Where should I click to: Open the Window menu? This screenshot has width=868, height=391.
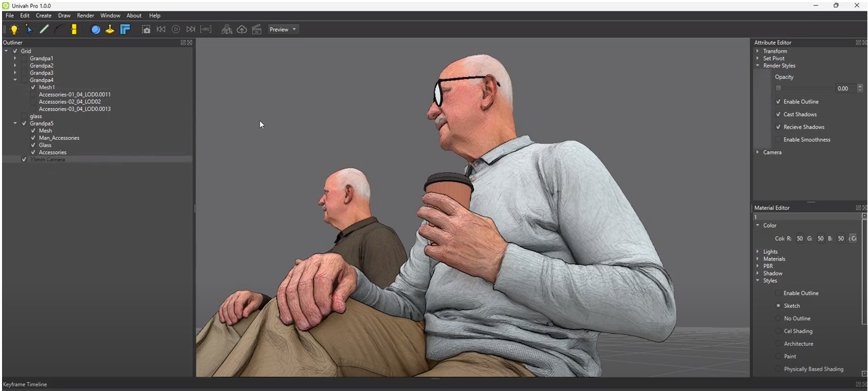tap(110, 16)
